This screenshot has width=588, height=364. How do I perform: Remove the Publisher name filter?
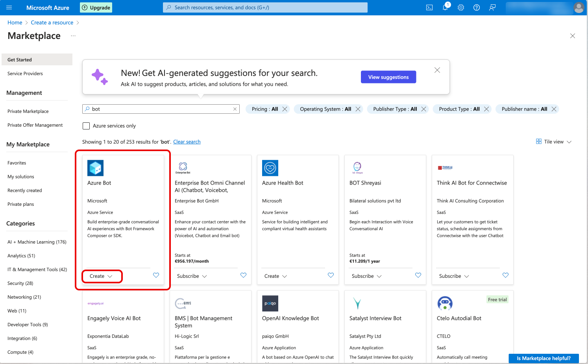[554, 109]
